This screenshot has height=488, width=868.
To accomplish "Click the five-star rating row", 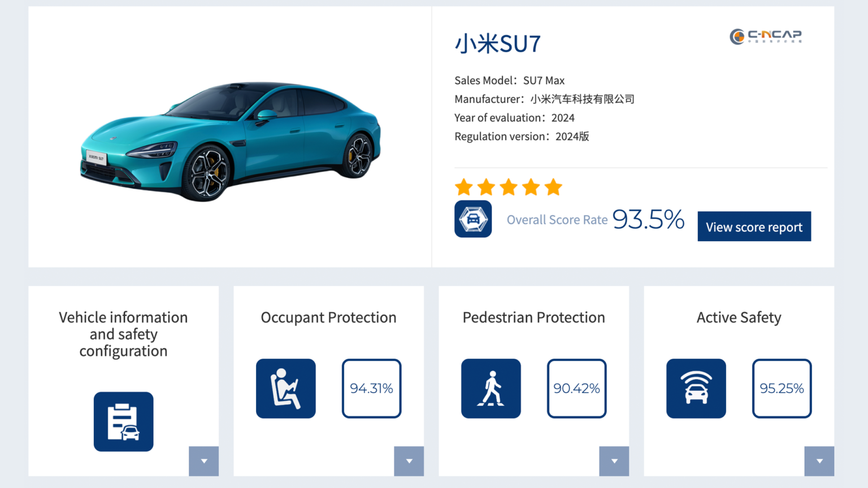I will pyautogui.click(x=509, y=187).
